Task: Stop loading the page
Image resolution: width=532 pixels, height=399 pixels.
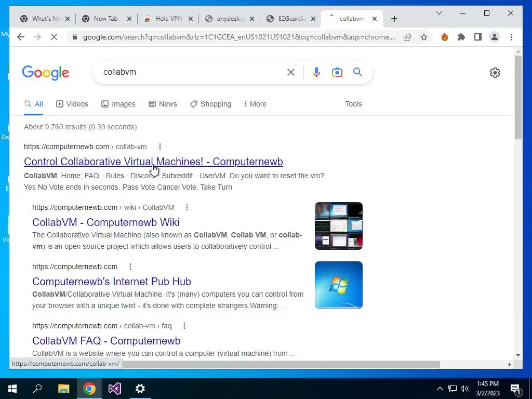Action: tap(54, 37)
